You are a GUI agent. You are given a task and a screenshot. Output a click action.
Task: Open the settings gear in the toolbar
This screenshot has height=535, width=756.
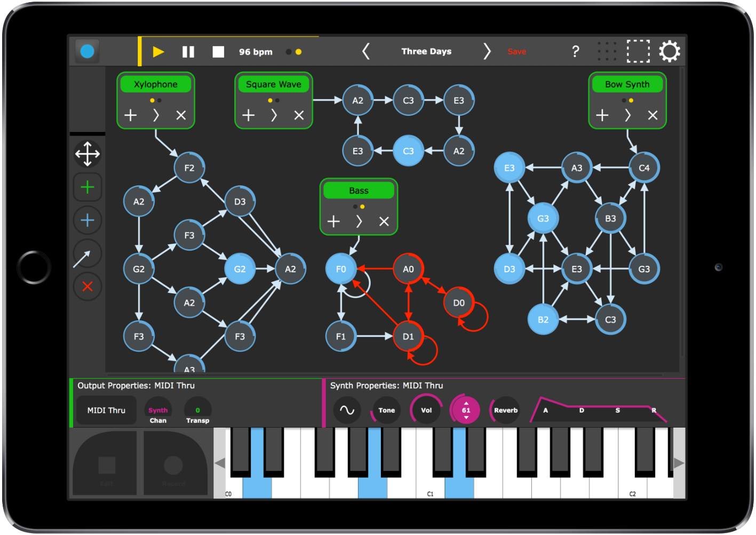point(670,51)
